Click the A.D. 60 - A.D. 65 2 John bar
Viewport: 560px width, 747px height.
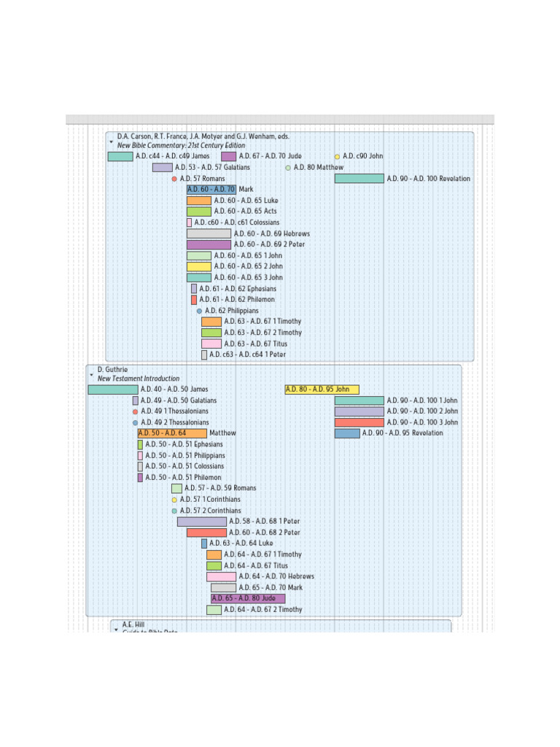199,267
